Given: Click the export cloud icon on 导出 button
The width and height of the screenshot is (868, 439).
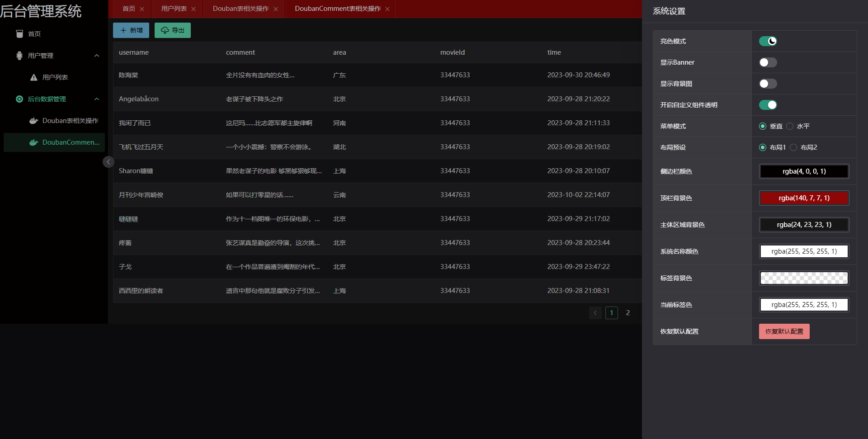Looking at the screenshot, I should pos(165,30).
